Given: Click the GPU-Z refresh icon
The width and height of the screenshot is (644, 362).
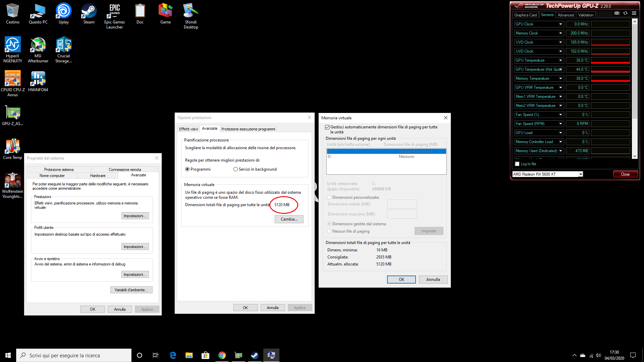Looking at the screenshot, I should [x=625, y=13].
